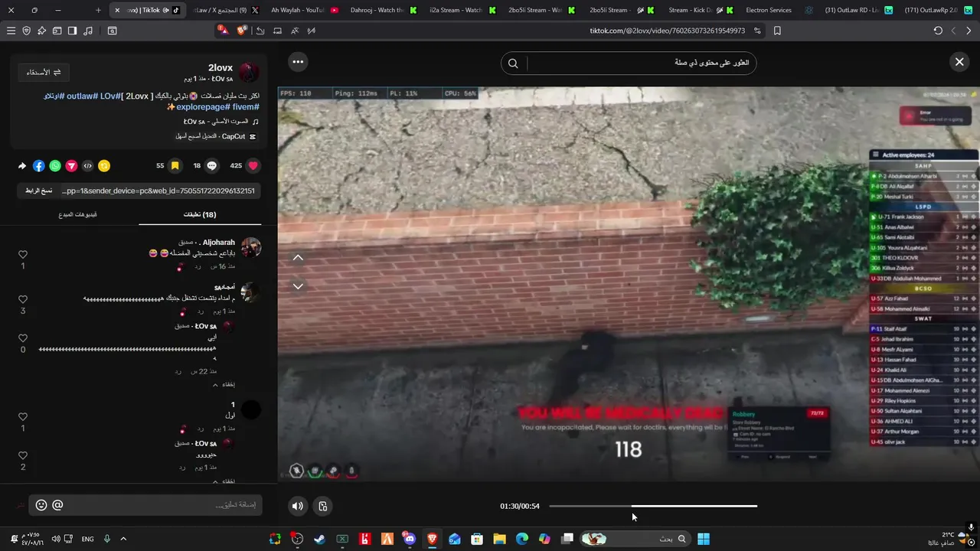Open the CapCut editing link
This screenshot has height=551, width=980.
pos(215,136)
